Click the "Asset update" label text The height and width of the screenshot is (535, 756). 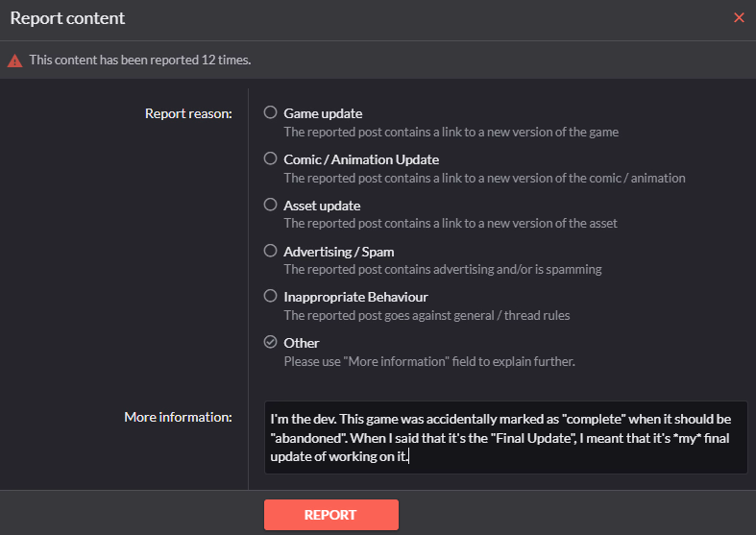coord(322,206)
